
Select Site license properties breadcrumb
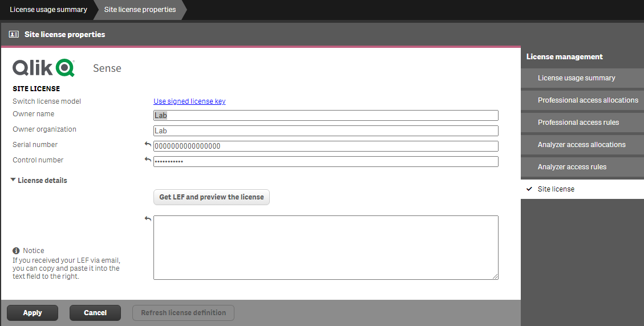click(140, 10)
